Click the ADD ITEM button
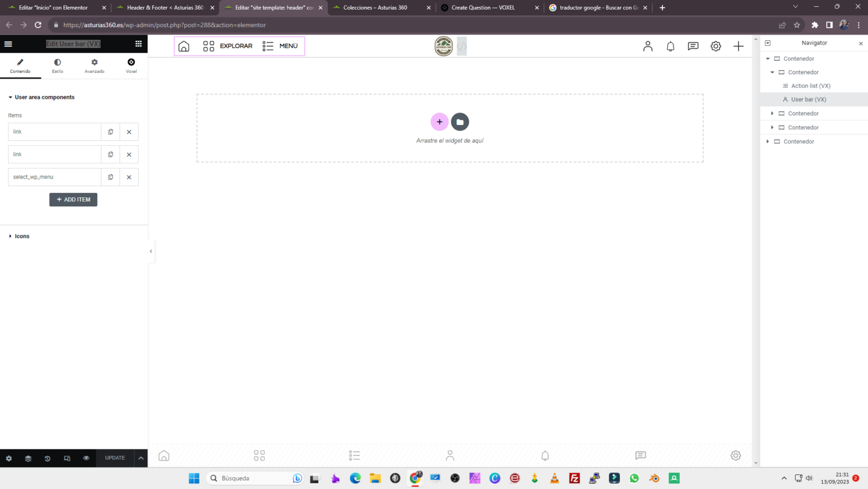 [x=73, y=200]
